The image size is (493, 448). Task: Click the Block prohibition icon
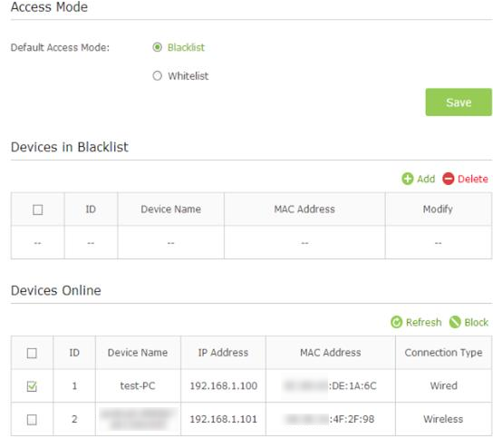455,322
